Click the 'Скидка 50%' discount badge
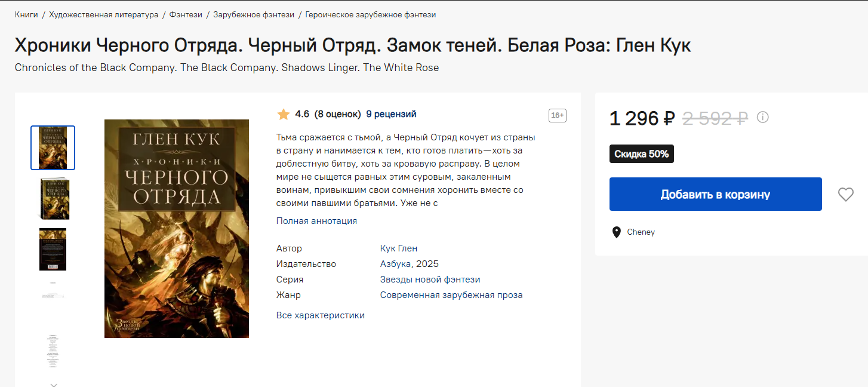 click(642, 154)
